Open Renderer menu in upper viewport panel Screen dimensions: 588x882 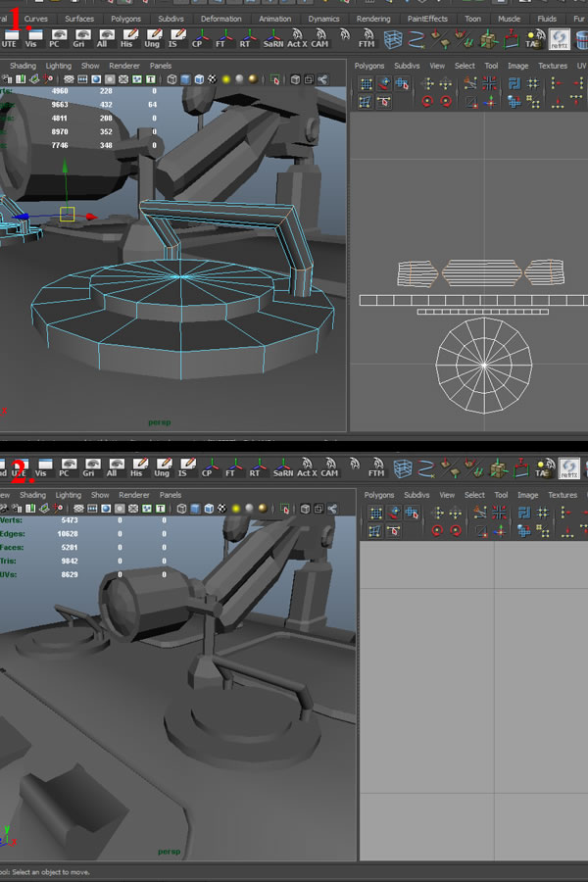click(x=124, y=66)
